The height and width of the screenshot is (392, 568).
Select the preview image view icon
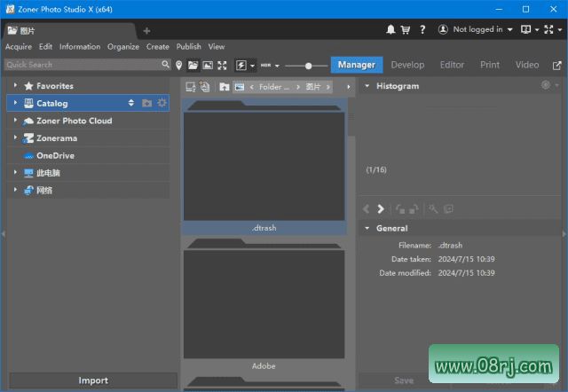(208, 65)
